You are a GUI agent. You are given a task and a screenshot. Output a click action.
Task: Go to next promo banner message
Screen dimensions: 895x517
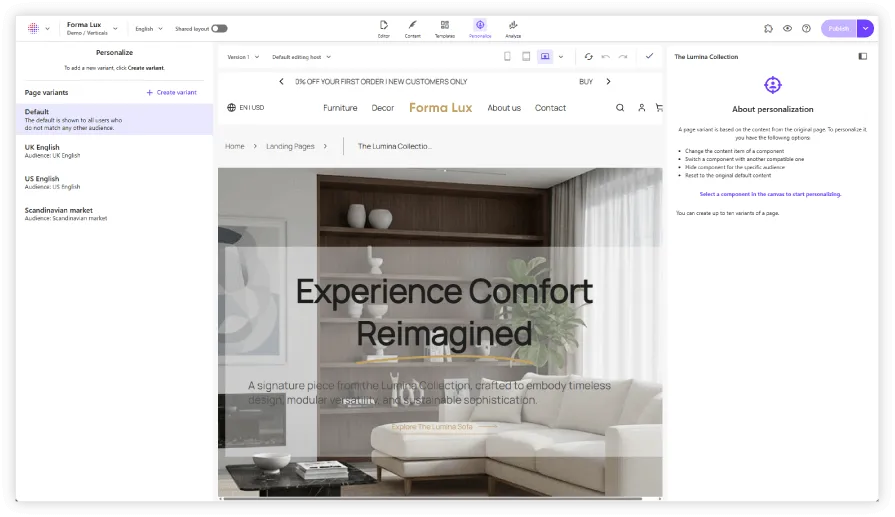[x=608, y=82]
